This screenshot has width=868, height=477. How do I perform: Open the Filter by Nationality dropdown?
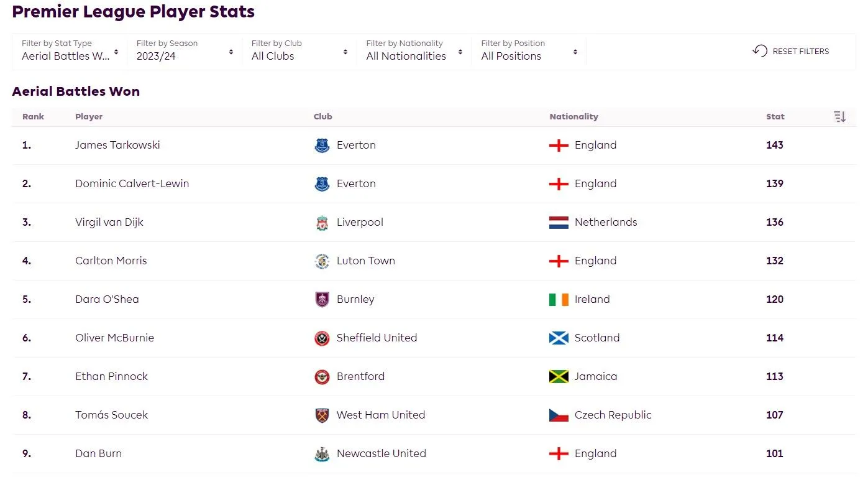tap(414, 51)
